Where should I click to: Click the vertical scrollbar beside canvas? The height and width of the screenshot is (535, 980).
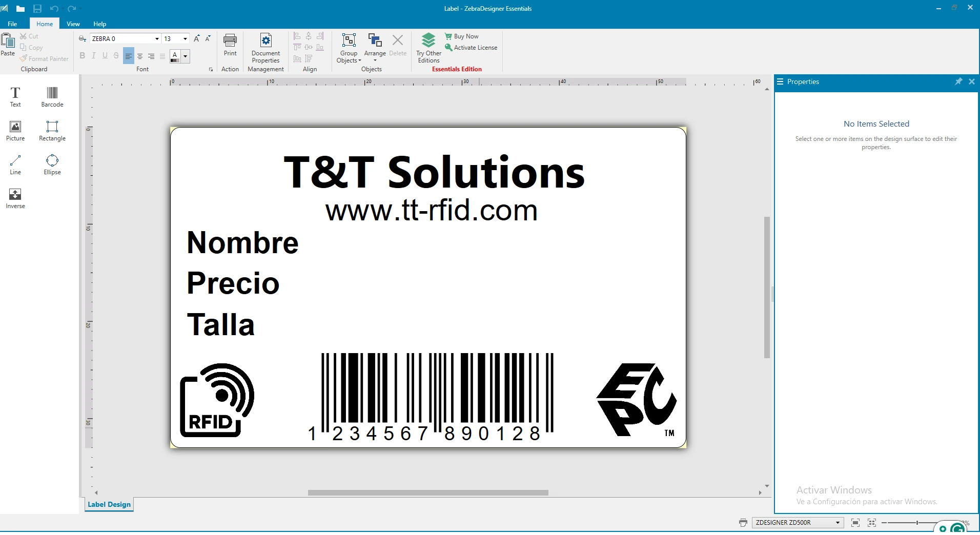pos(767,287)
